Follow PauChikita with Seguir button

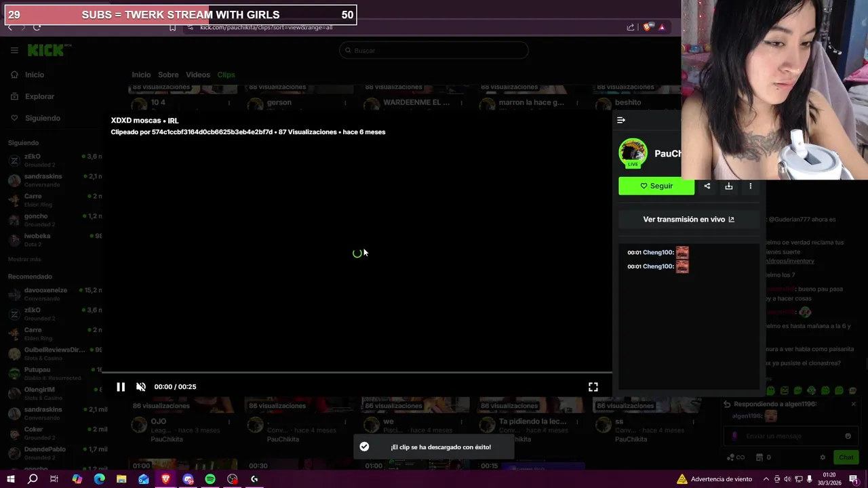click(x=656, y=186)
